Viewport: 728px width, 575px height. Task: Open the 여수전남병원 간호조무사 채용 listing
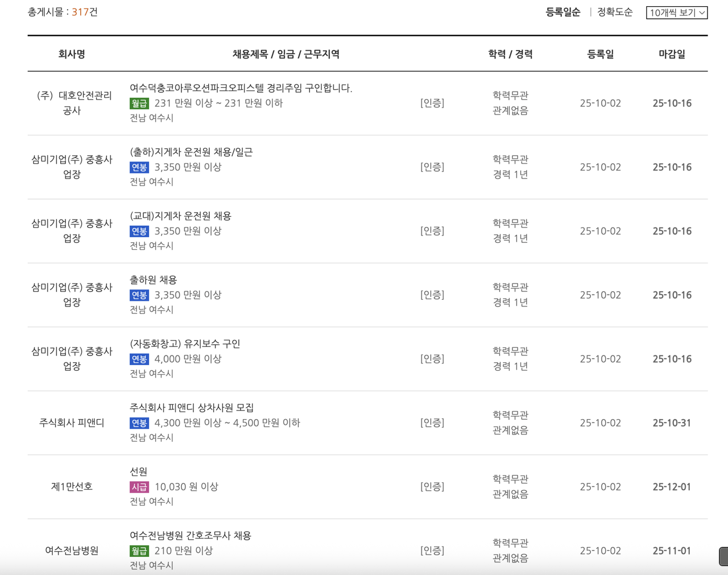(x=191, y=535)
